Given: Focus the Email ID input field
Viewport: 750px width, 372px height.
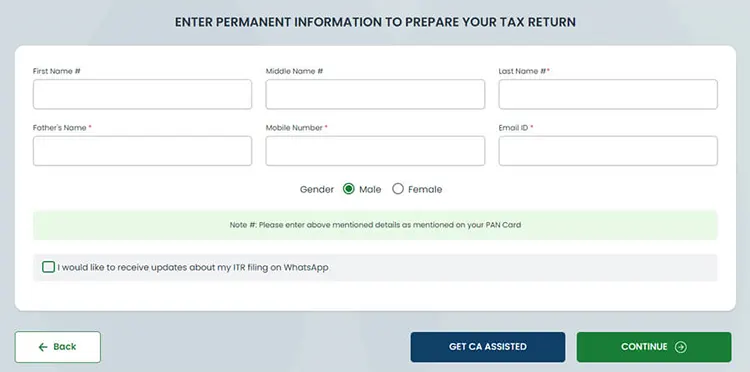Looking at the screenshot, I should [608, 151].
